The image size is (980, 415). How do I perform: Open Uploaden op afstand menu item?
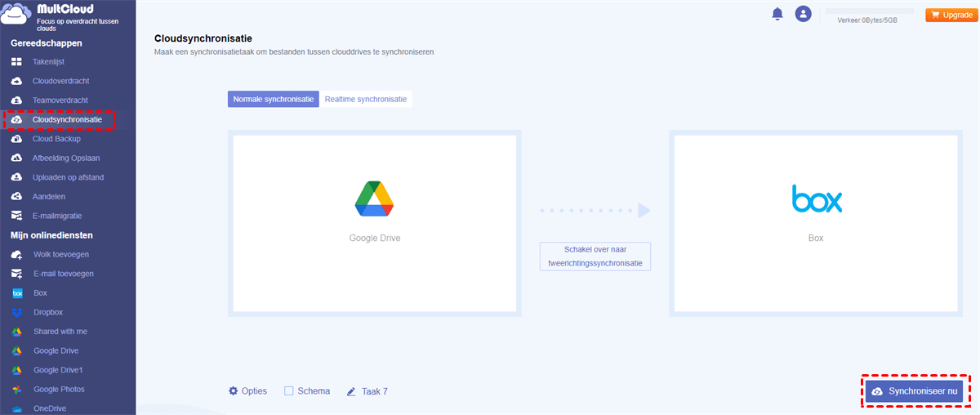pyautogui.click(x=69, y=177)
